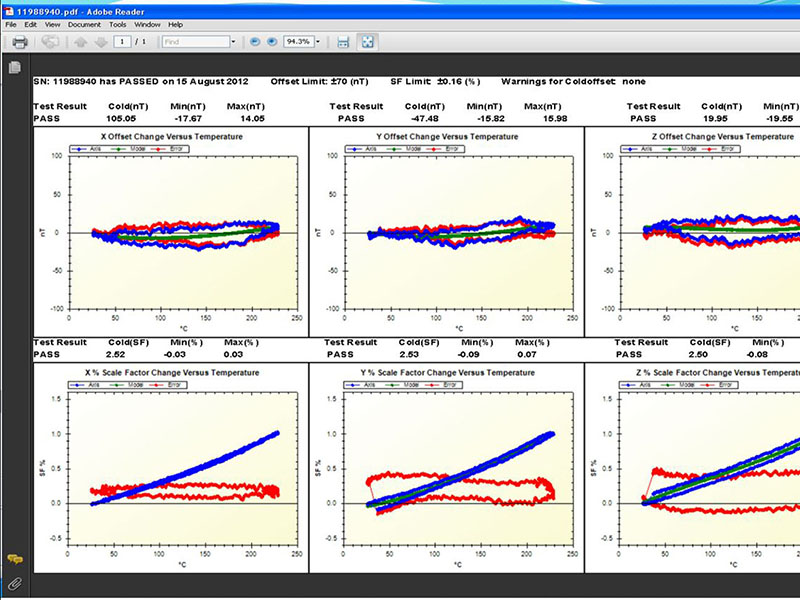800x600 pixels.
Task: Go to the next page with down arrow
Action: (101, 42)
